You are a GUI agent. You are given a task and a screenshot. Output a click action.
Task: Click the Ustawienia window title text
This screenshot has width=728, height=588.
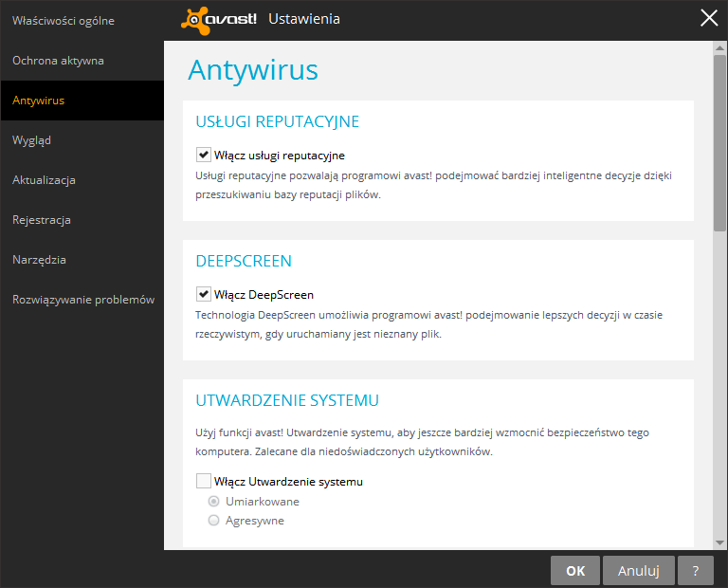[x=304, y=19]
